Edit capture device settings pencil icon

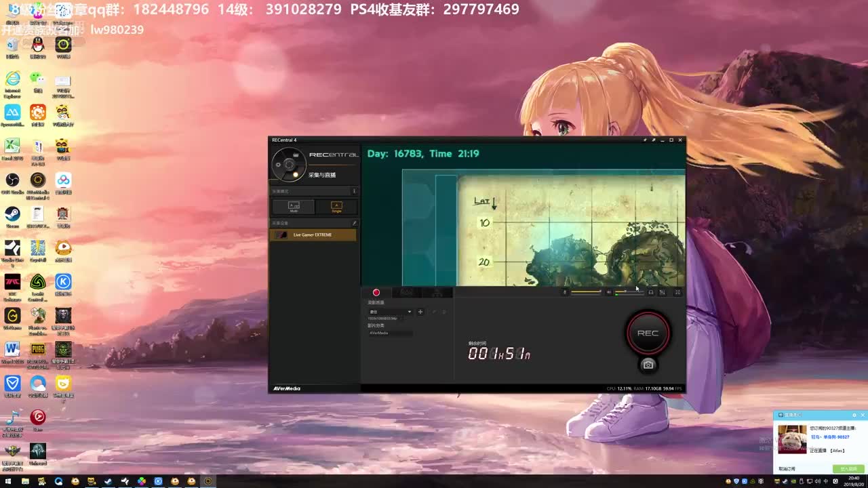point(354,223)
